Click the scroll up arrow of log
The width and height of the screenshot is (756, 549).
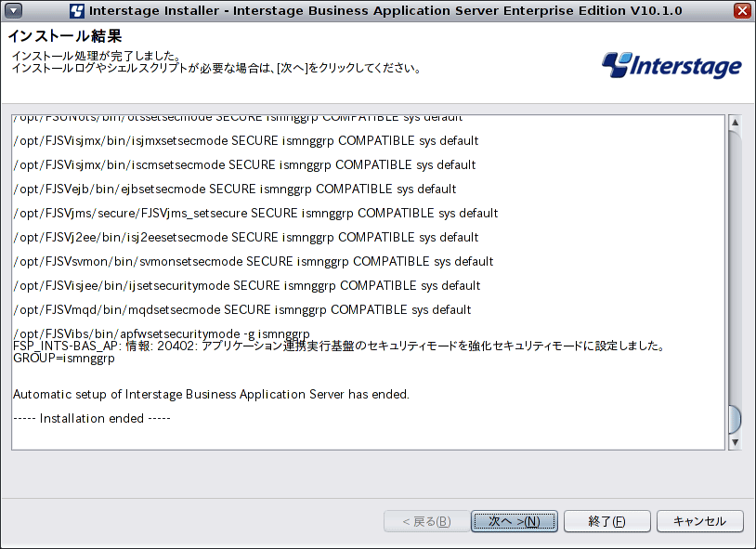point(735,122)
